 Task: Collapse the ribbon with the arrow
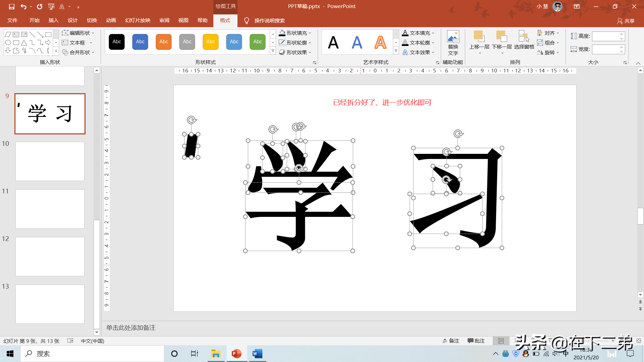[638, 63]
